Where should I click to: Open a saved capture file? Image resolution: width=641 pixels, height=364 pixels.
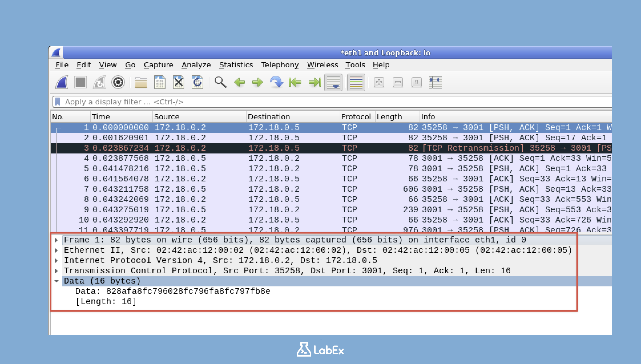tap(141, 82)
